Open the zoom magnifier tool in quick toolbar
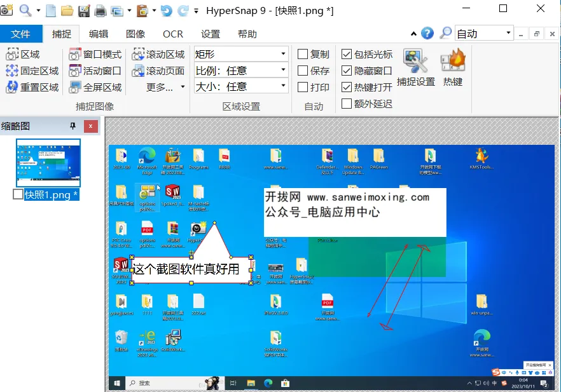The image size is (561, 392). pyautogui.click(x=25, y=10)
